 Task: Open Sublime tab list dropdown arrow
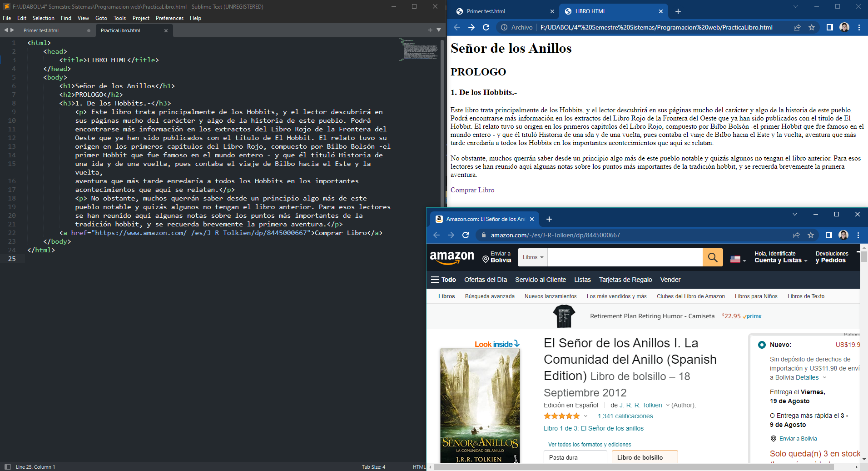point(439,30)
